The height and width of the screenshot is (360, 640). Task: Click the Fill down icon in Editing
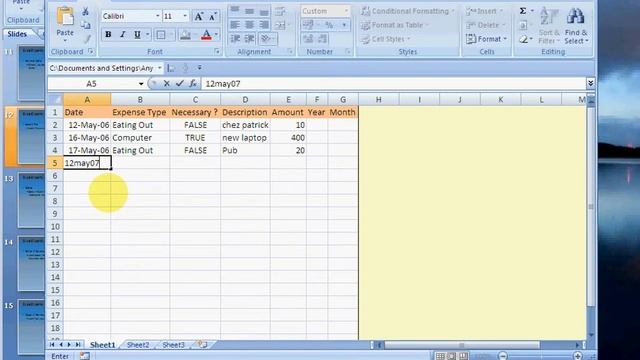point(523,25)
